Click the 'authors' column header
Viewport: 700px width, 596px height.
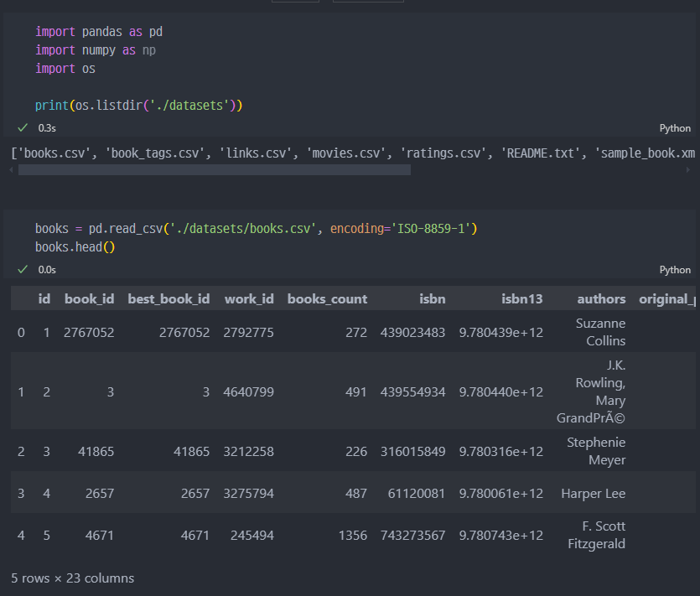[601, 298]
